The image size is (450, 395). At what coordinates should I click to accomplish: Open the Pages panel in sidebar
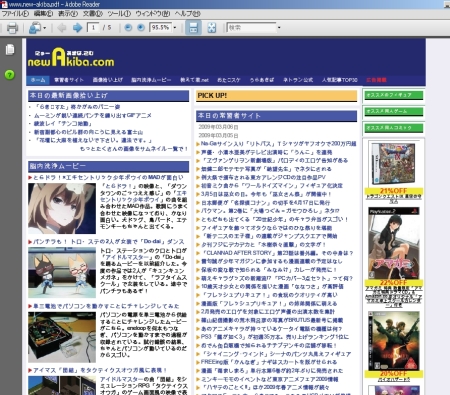point(10,50)
